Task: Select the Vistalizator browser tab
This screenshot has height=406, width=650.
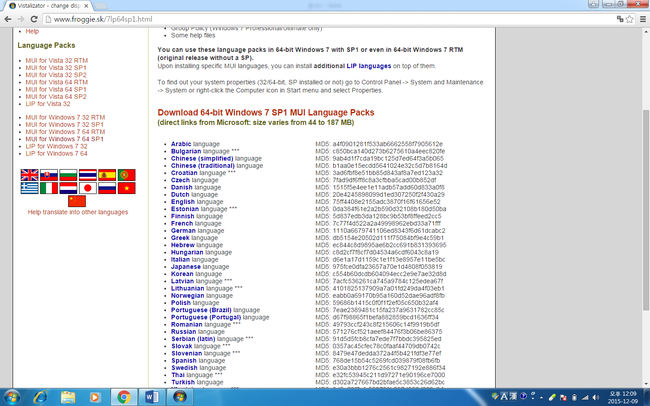Action: tap(49, 6)
